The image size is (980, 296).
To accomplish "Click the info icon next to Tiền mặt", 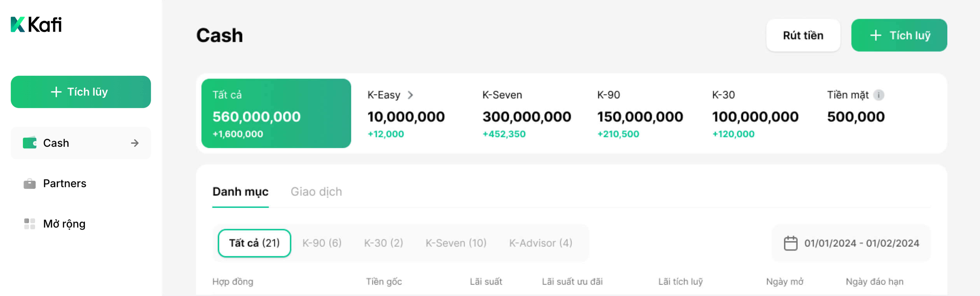I will click(x=878, y=95).
